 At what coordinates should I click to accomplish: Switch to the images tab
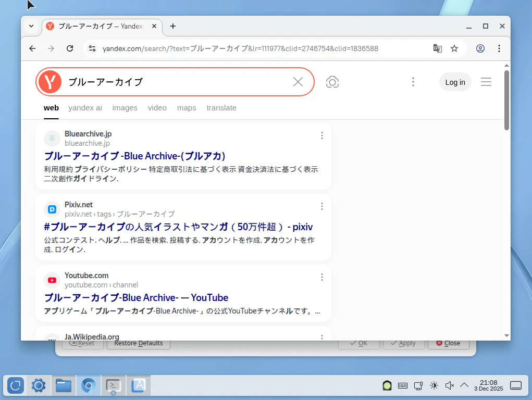(x=125, y=108)
